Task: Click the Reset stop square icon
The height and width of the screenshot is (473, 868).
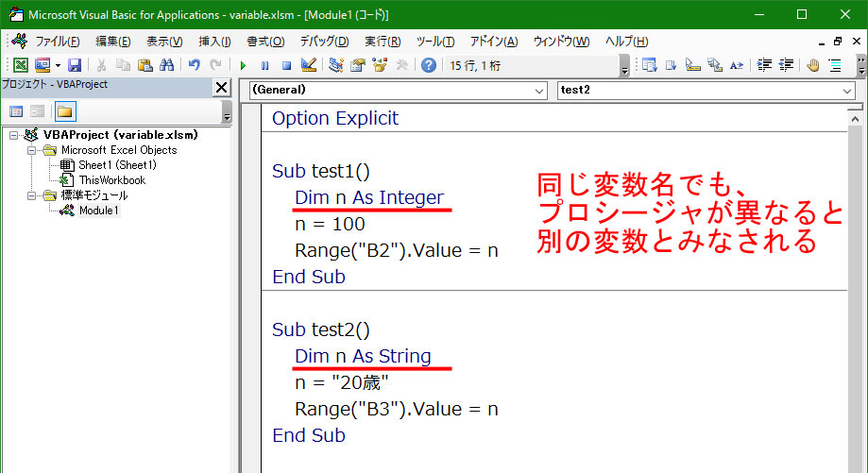Action: 286,65
